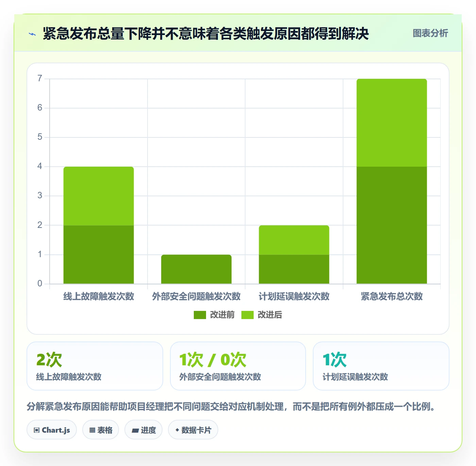The width and height of the screenshot is (476, 466).
Task: Click the dark green segment of 紧急发布总次数 bar
Action: pyautogui.click(x=392, y=225)
